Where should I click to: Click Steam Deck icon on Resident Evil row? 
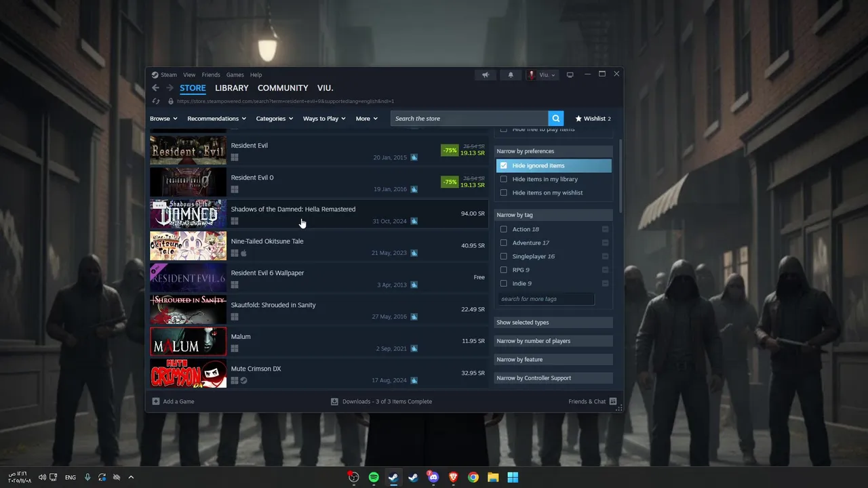tap(414, 157)
